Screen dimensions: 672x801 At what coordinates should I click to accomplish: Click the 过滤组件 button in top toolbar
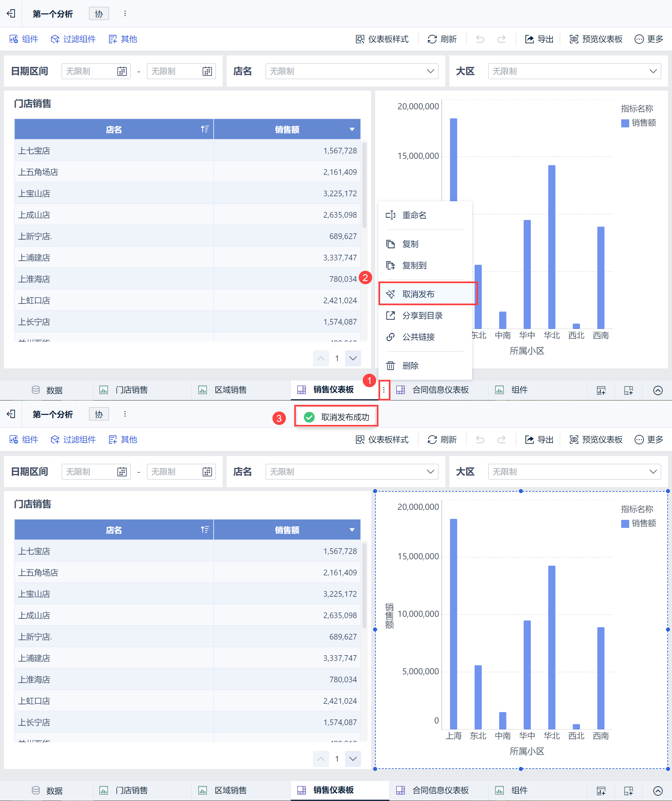click(73, 39)
